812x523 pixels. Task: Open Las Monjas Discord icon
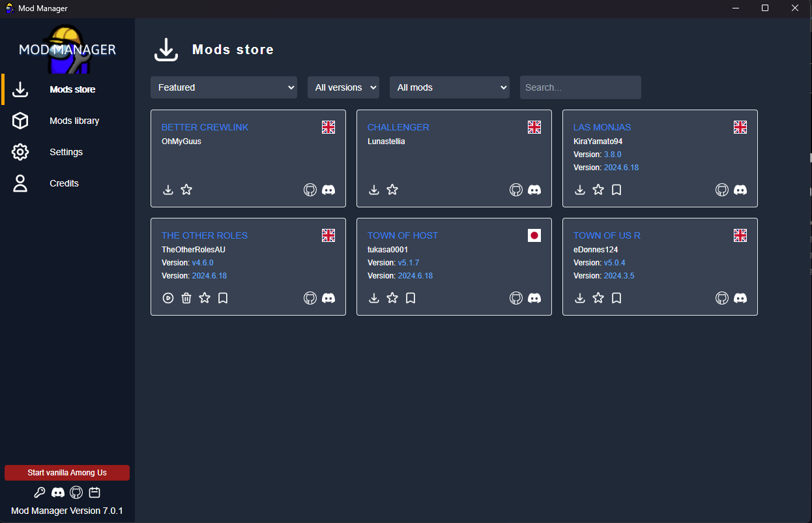[740, 190]
